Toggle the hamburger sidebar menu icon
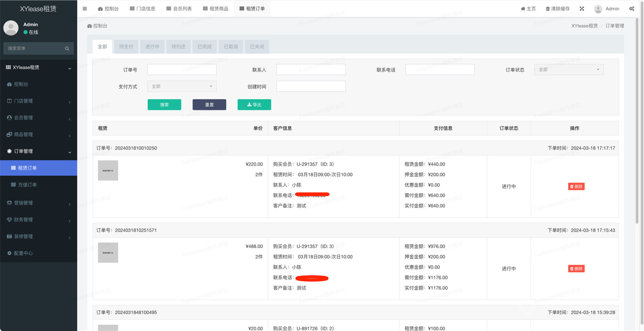 (85, 8)
